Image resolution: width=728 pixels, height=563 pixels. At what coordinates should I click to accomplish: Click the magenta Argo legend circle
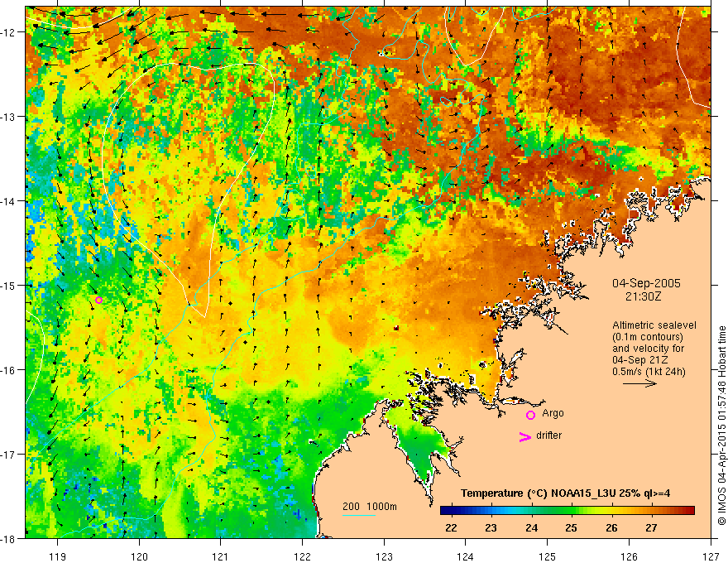click(x=530, y=415)
